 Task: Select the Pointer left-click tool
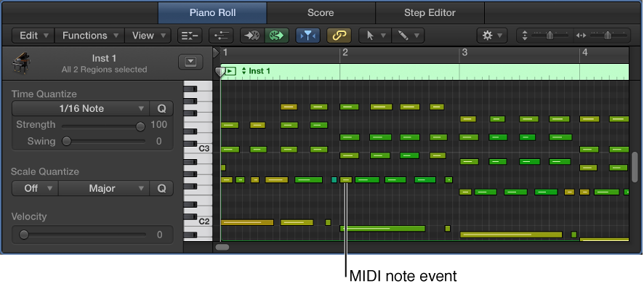click(370, 36)
